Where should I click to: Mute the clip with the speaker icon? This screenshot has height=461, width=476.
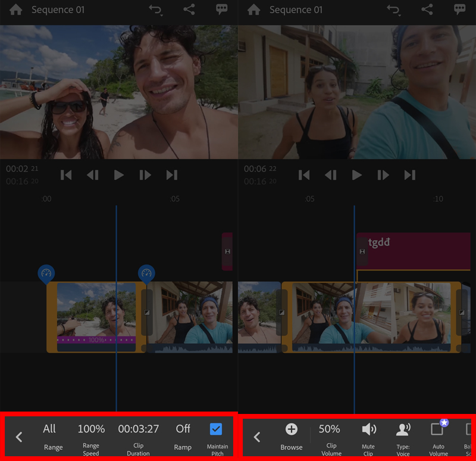pos(368,429)
